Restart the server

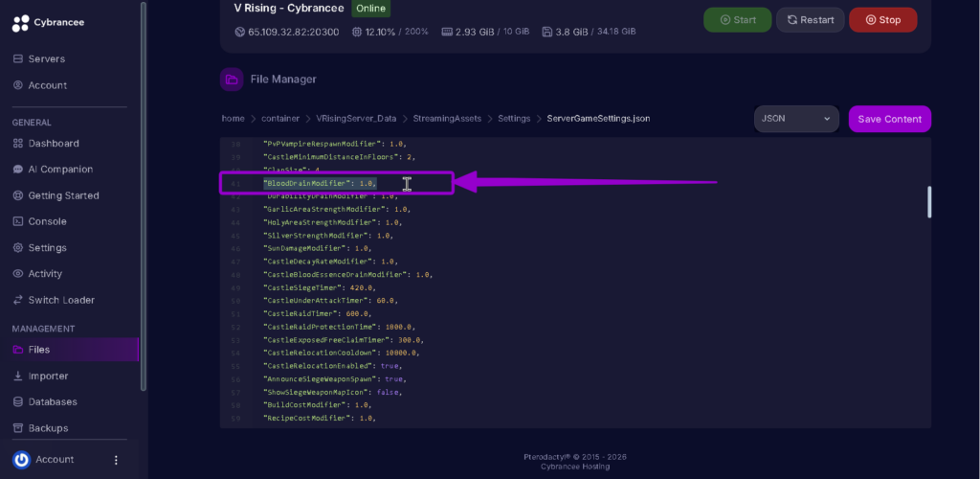point(810,20)
